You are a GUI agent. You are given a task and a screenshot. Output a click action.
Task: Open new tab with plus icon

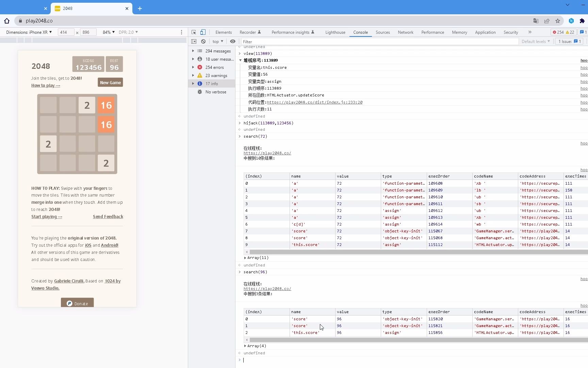(x=140, y=9)
